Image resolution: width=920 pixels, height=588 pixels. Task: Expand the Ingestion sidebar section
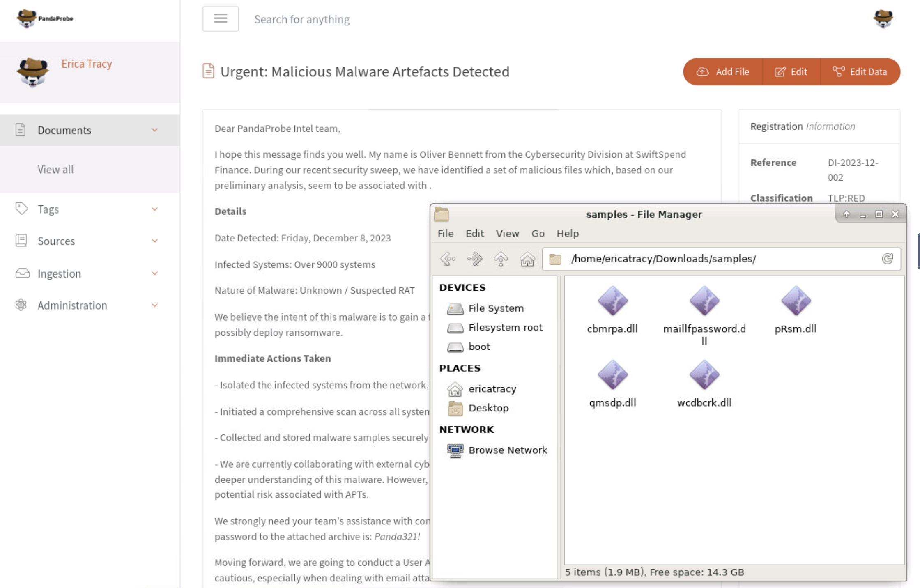coord(90,273)
